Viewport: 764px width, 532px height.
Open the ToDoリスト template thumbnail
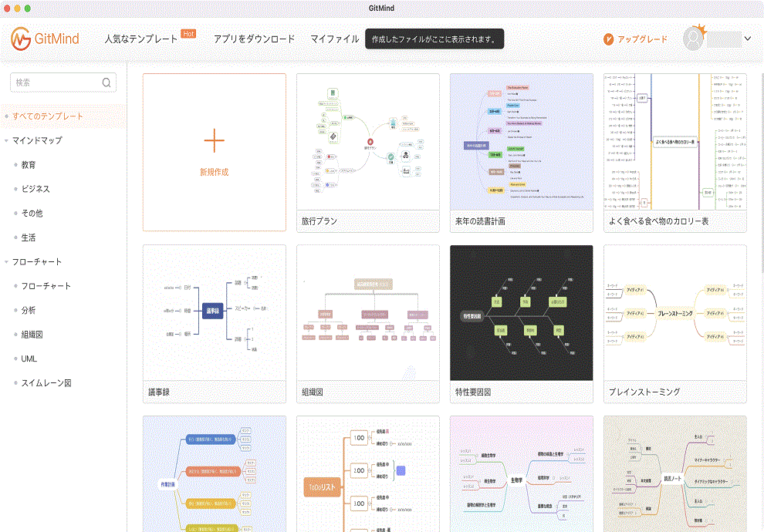click(368, 474)
